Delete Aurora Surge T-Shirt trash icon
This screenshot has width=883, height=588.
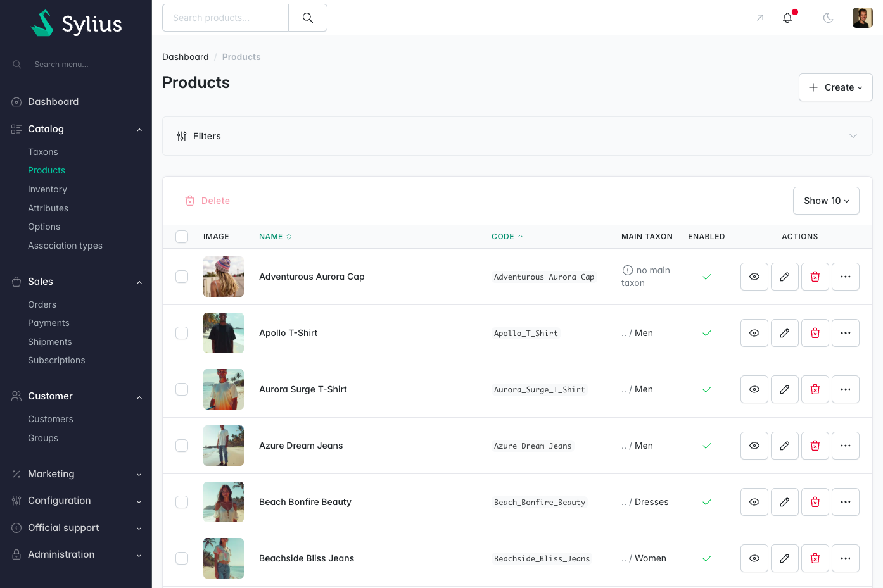[x=815, y=389]
